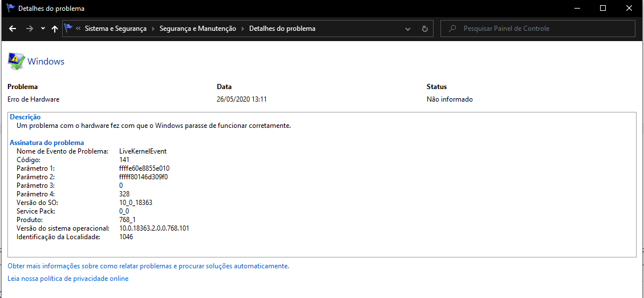Expand arrow after Segurança e Manutenção
The height and width of the screenshot is (298, 644).
point(243,29)
